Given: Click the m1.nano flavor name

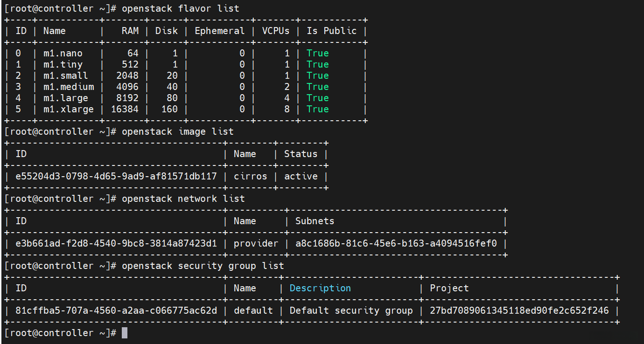Looking at the screenshot, I should (63, 53).
